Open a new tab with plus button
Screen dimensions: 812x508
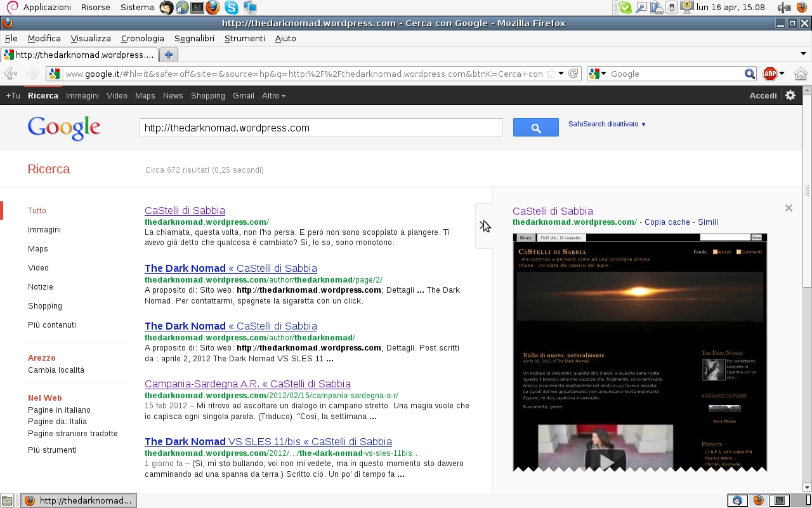click(168, 55)
